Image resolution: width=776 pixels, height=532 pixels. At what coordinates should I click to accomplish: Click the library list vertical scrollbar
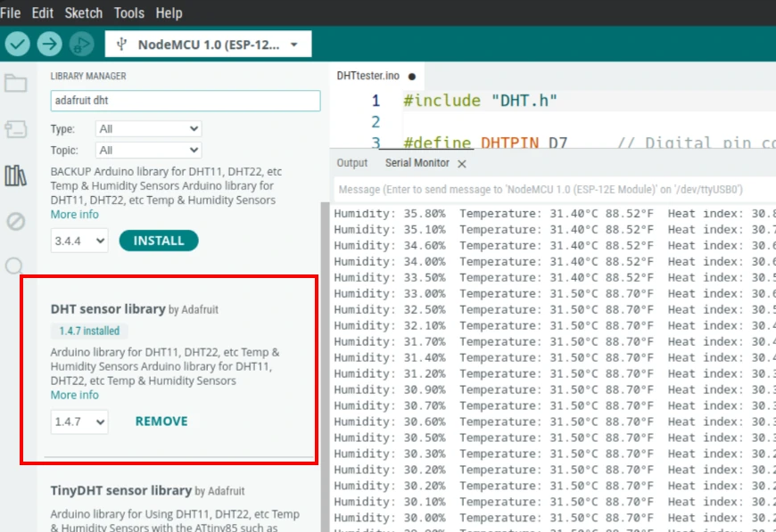tap(325, 366)
